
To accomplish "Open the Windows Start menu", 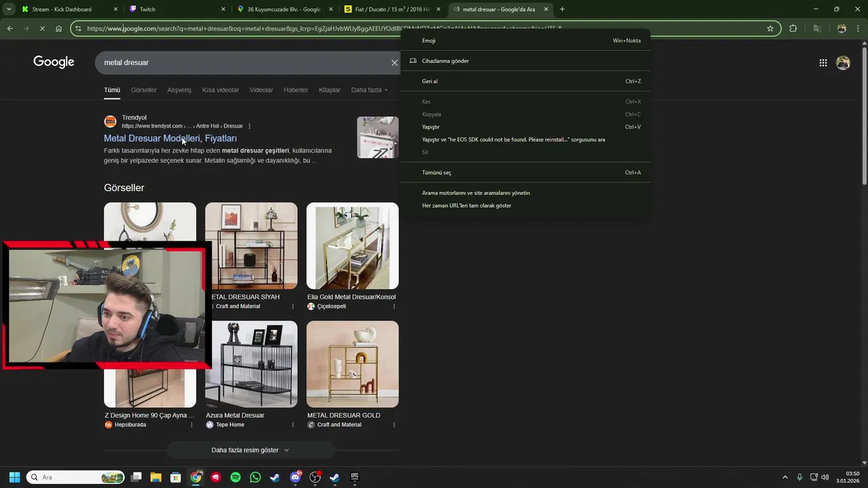I will [x=14, y=477].
